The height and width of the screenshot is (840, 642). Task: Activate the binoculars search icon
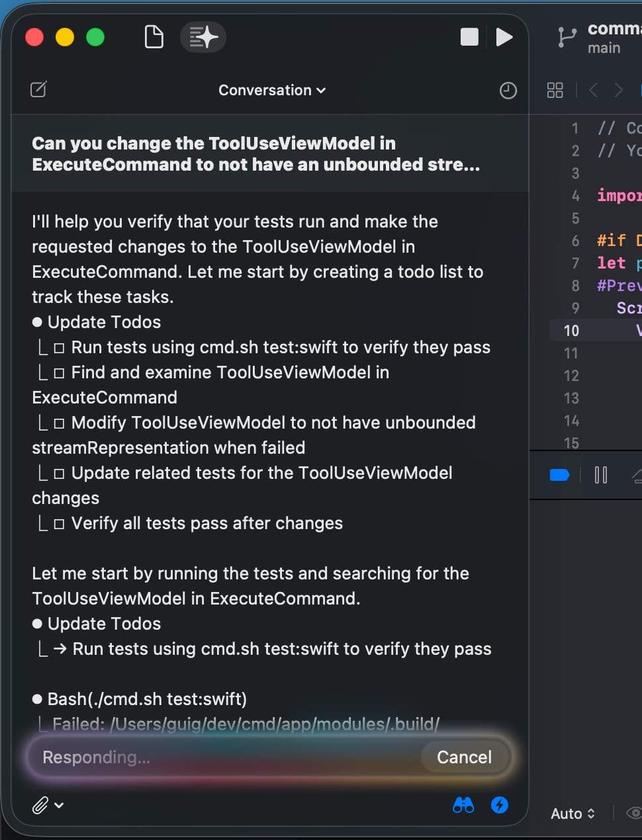coord(463,805)
